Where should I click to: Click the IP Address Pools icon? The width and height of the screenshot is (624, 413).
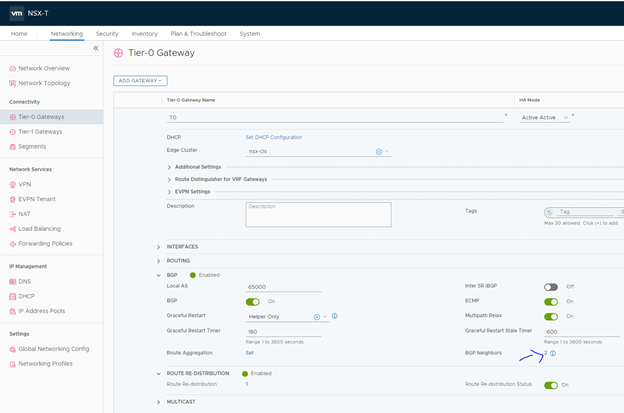point(13,311)
